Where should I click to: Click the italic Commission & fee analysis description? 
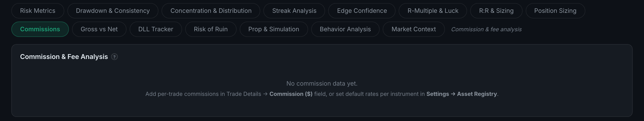pos(486,29)
